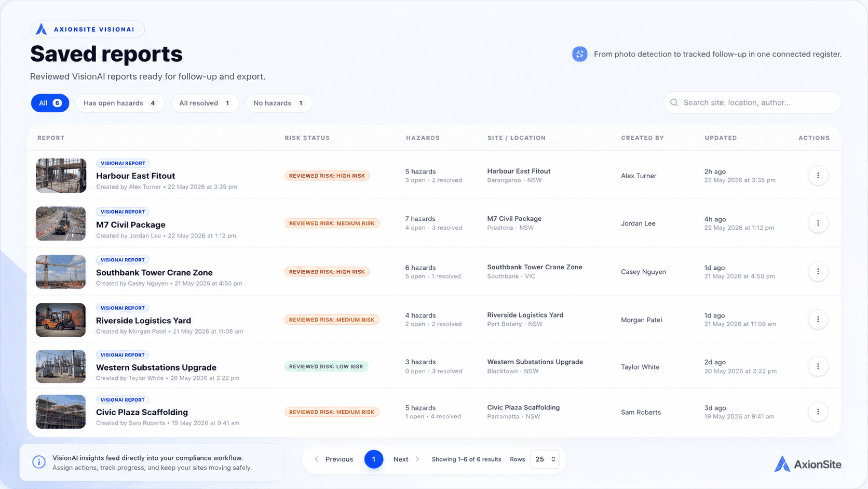Click the AxionSite VisionAI logo icon
Image resolution: width=868 pixels, height=489 pixels.
pyautogui.click(x=42, y=29)
